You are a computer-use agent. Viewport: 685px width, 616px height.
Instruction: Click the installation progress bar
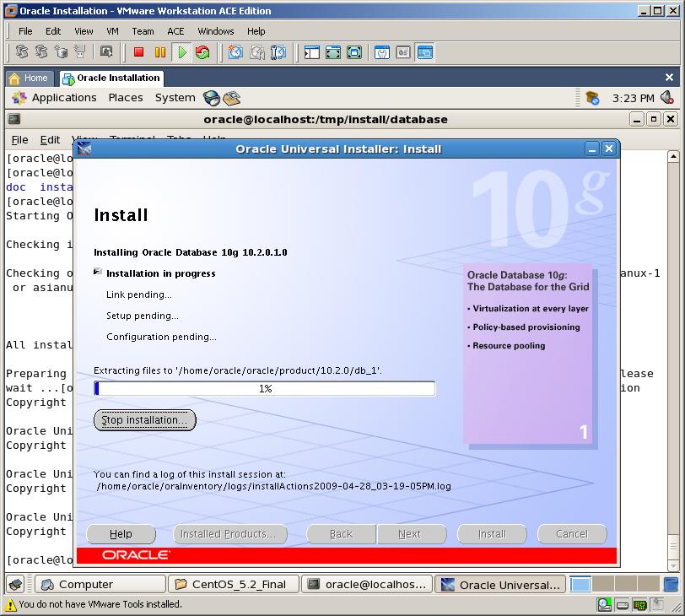pos(265,389)
